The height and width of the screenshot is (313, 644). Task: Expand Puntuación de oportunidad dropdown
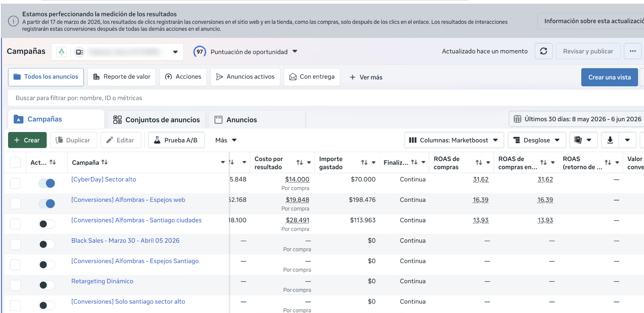coord(295,51)
